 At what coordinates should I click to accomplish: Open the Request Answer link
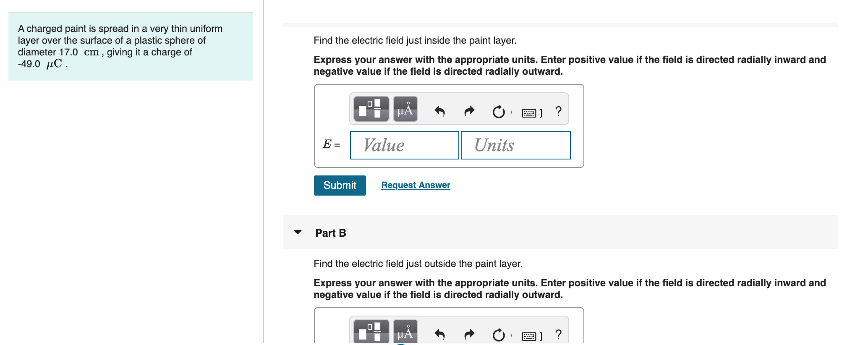pyautogui.click(x=415, y=185)
